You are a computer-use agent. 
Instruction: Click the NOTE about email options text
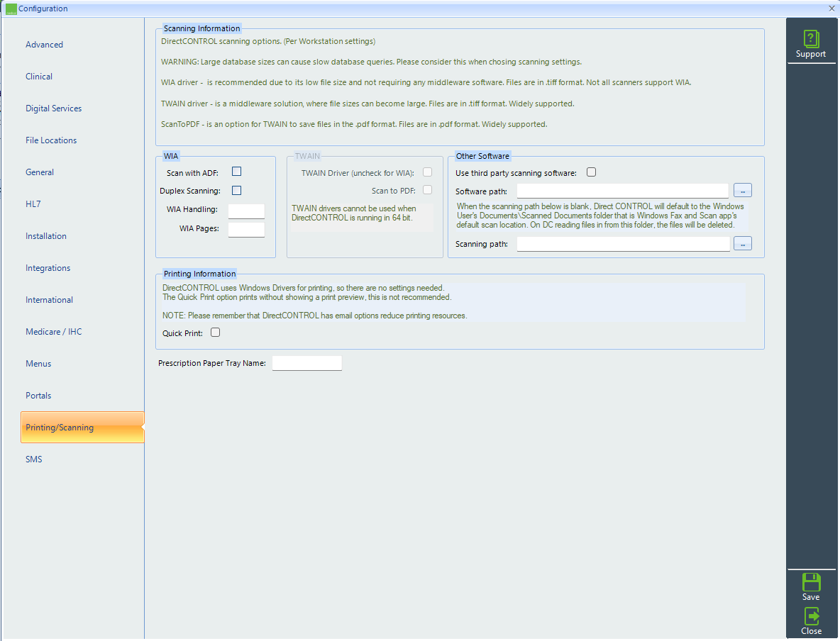coord(314,316)
